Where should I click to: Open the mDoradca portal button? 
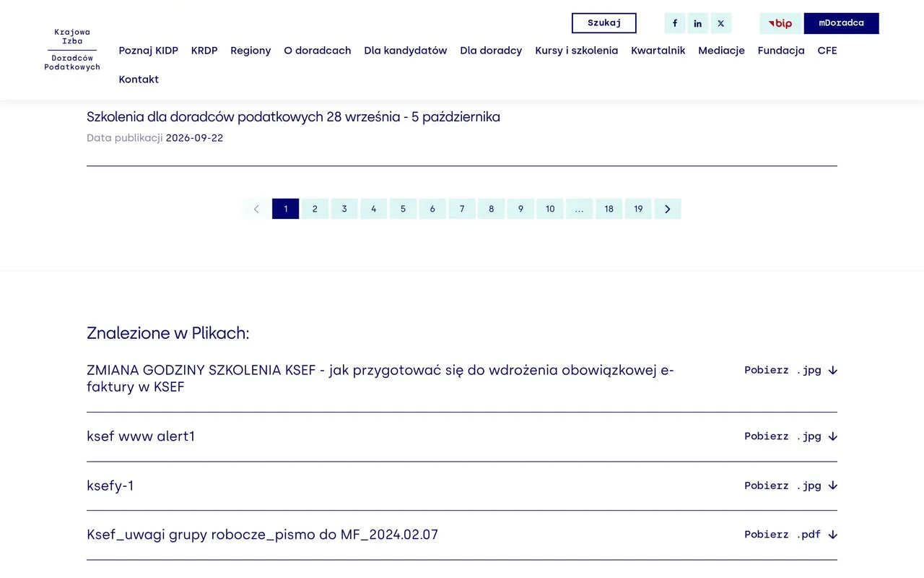click(842, 23)
